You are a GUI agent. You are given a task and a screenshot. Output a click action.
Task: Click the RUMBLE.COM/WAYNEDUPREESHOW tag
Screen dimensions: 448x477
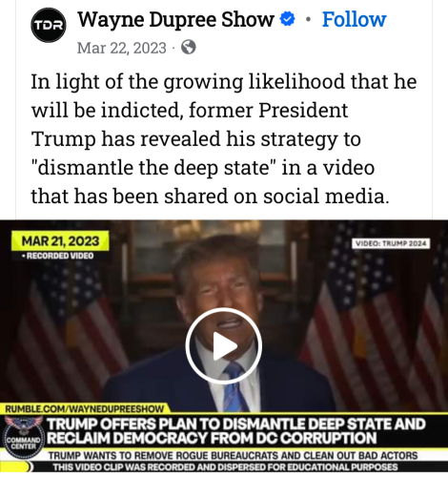coord(85,408)
